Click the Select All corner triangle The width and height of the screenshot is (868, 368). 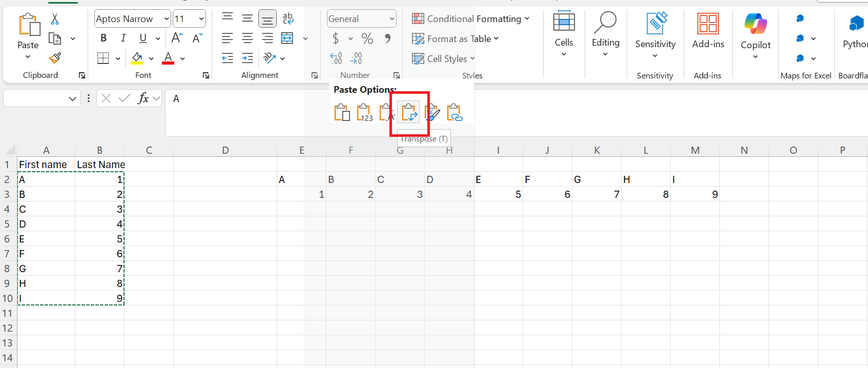click(10, 150)
